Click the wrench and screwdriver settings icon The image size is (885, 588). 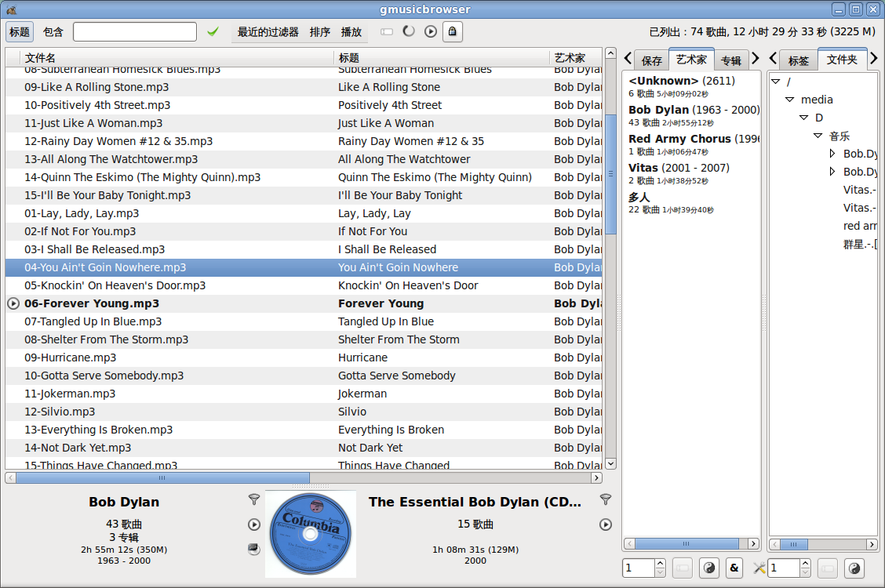coord(759,568)
